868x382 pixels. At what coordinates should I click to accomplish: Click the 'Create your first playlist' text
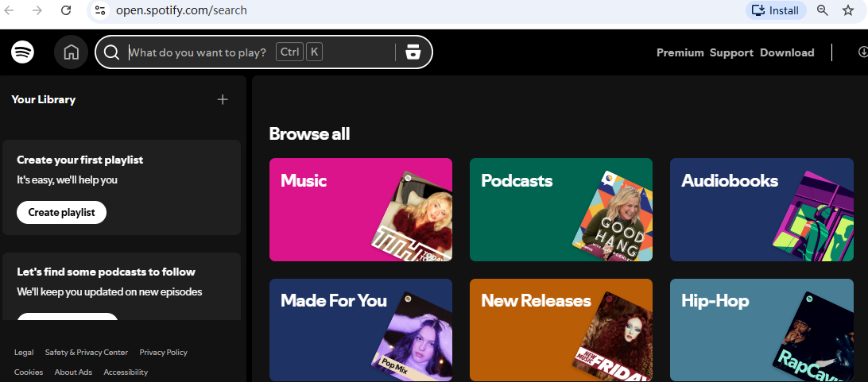pos(79,160)
